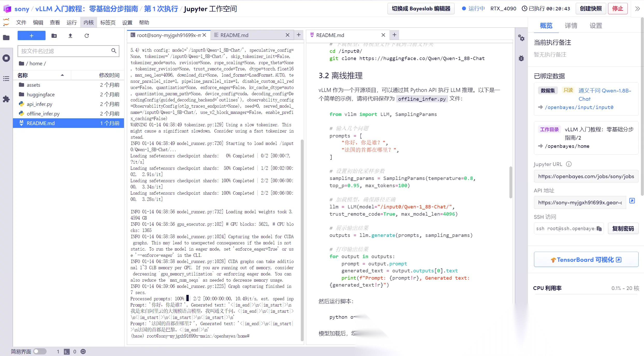The image size is (644, 356).
Task: Click the new folder icon
Action: click(54, 36)
